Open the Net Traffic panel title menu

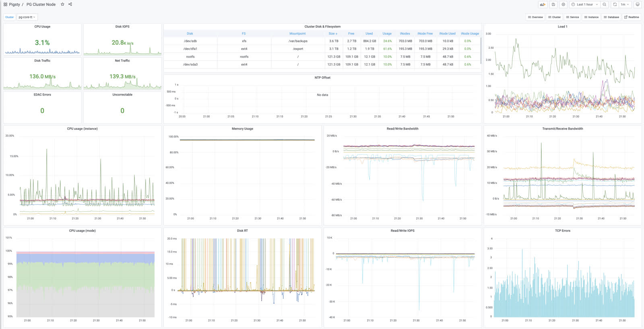122,60
